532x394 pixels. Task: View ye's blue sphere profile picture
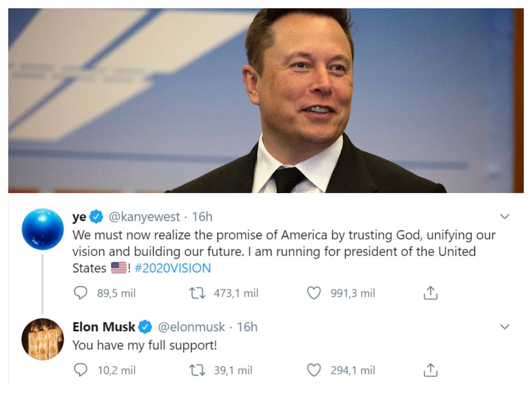pyautogui.click(x=42, y=229)
